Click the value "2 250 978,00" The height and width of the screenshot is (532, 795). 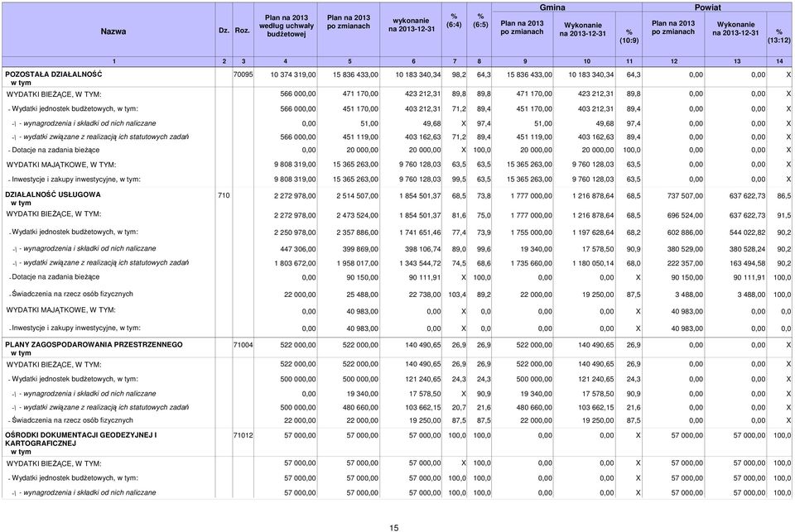(x=295, y=232)
